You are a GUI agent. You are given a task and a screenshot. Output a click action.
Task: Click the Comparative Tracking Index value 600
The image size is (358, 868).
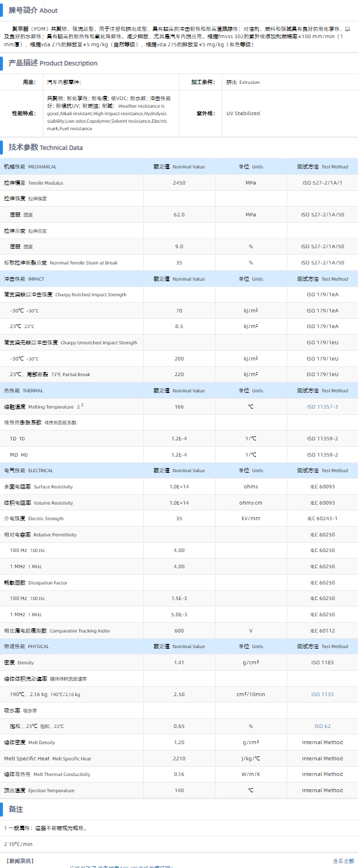pos(179,631)
